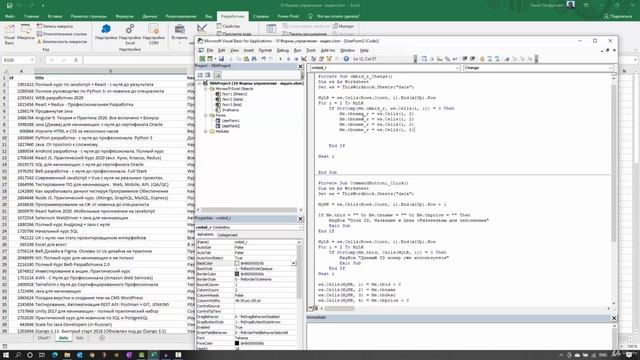Image resolution: width=640 pixels, height=360 pixels.
Task: Open Надстройки Excel gear icon
Action: click(130, 34)
